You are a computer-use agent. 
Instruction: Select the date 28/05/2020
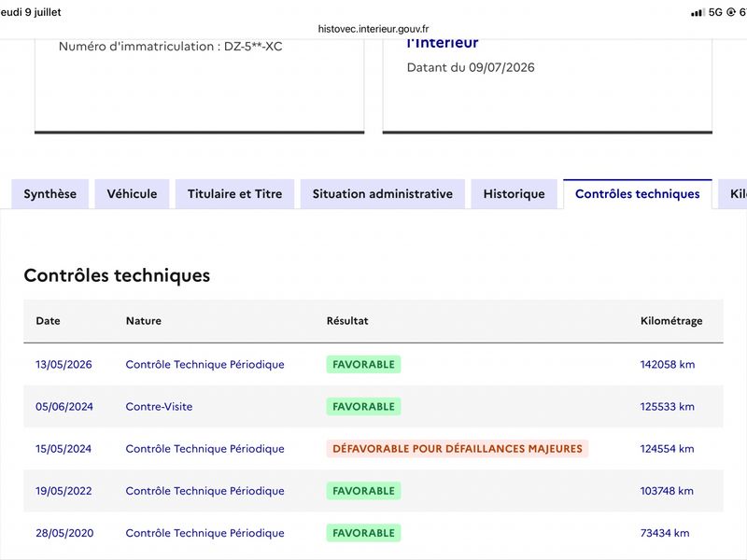click(x=64, y=533)
